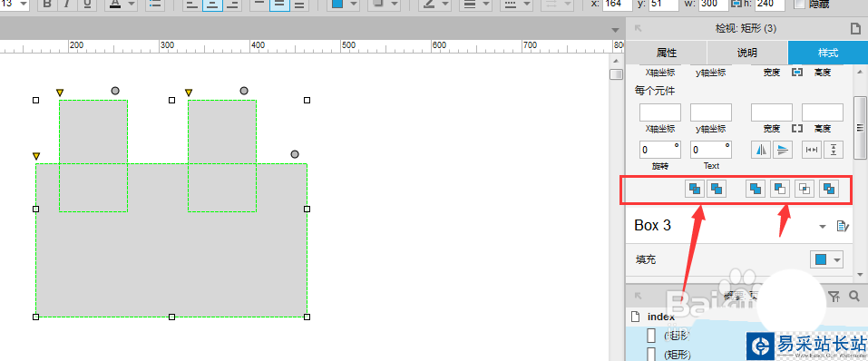This screenshot has width=868, height=361.
Task: Tick the 隐藏 checkbox
Action: click(799, 4)
